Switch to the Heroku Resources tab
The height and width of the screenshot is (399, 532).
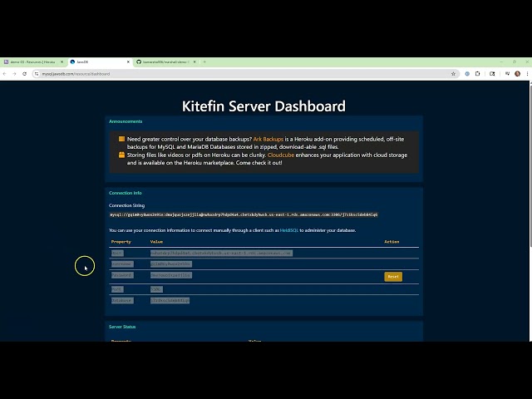point(32,62)
